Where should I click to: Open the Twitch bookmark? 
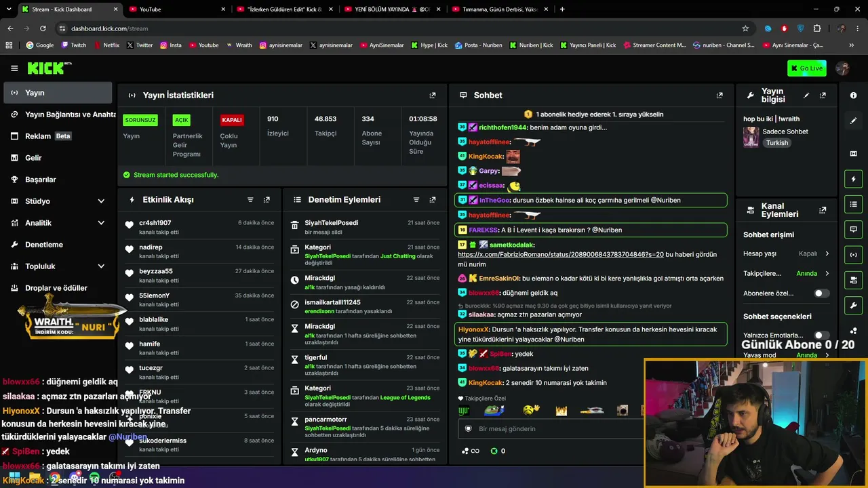coord(74,45)
